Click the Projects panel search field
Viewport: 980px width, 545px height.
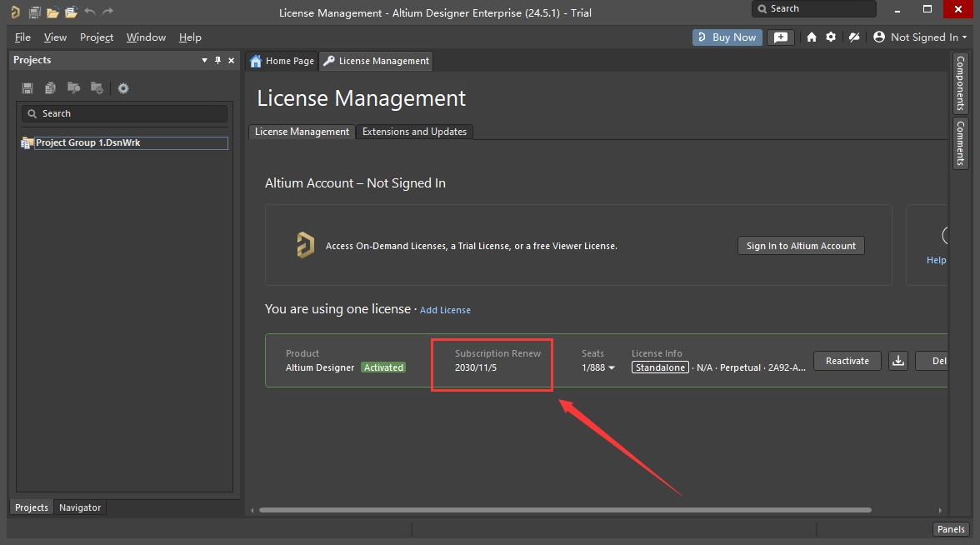[125, 113]
